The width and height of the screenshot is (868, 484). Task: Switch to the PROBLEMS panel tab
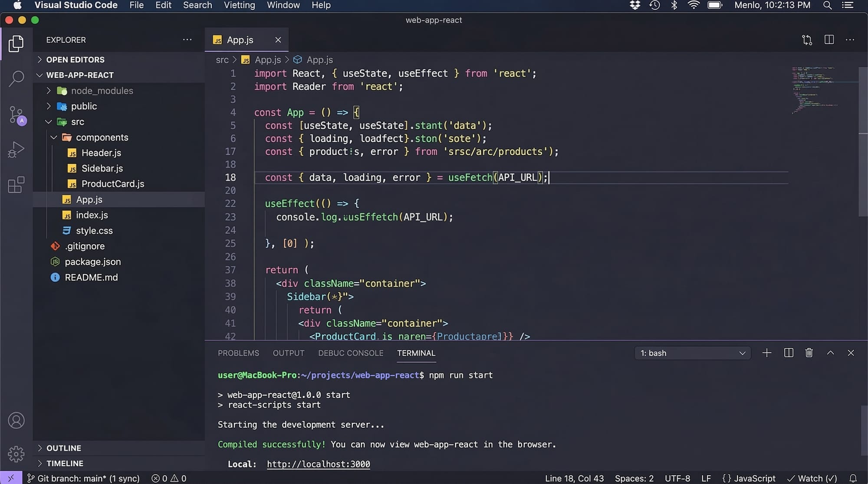[238, 353]
